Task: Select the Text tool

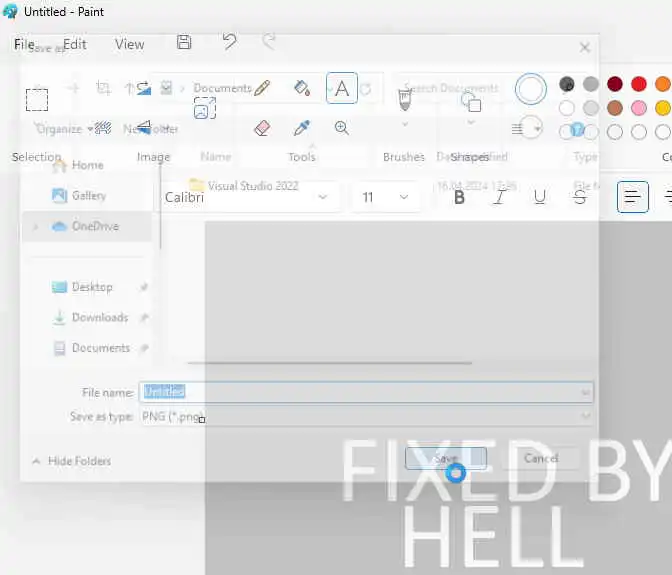Action: (342, 88)
